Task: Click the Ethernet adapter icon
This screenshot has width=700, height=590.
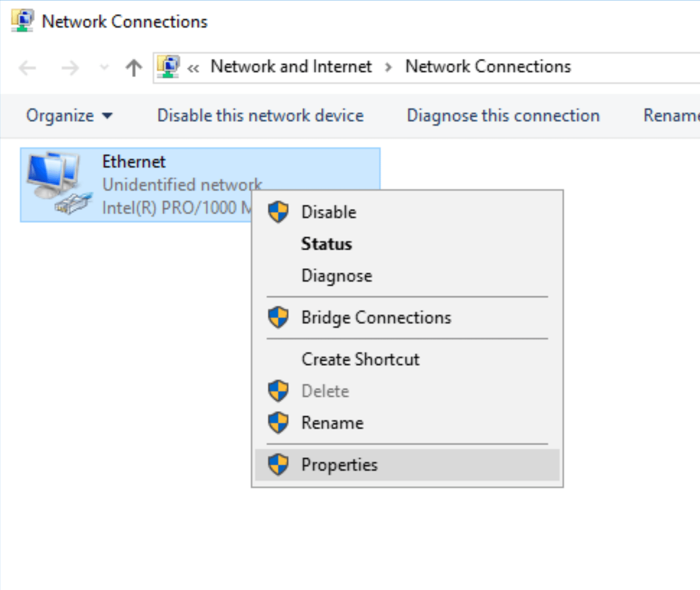Action: point(58,183)
